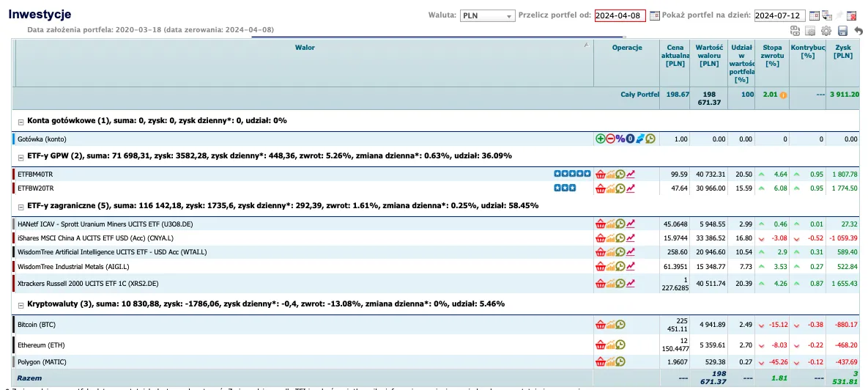Open bar chart icon for ETFBM40TR

coord(610,174)
